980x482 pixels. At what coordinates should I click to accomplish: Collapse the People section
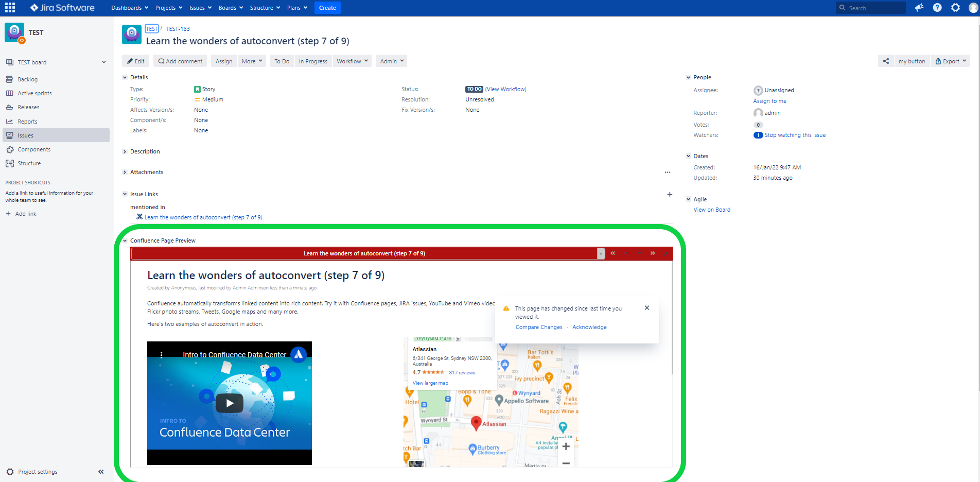coord(688,77)
